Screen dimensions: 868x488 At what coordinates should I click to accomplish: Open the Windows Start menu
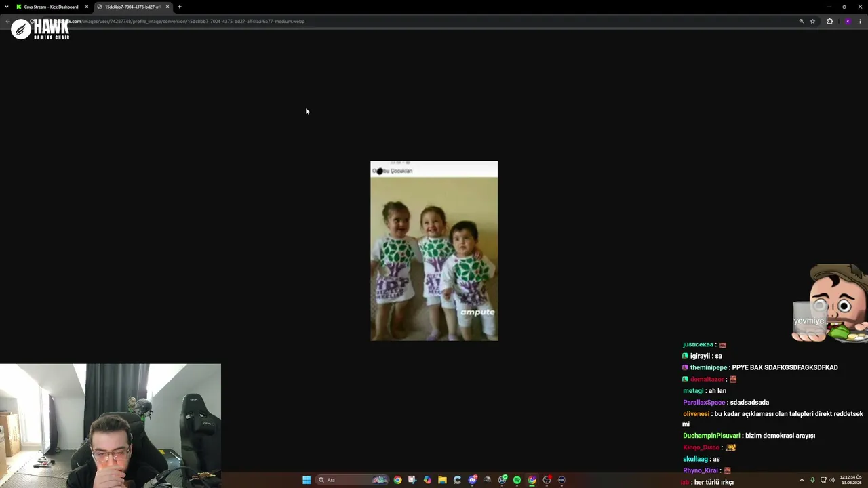coord(307,480)
